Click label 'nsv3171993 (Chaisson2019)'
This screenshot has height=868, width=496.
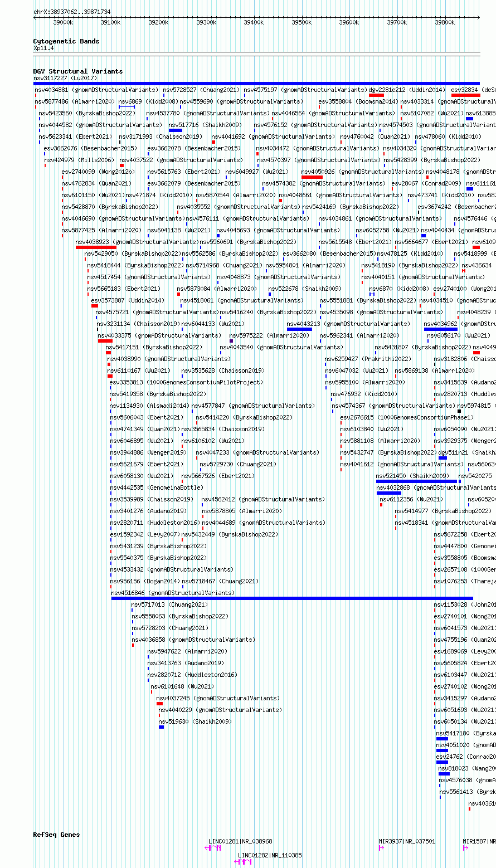[x=161, y=136]
